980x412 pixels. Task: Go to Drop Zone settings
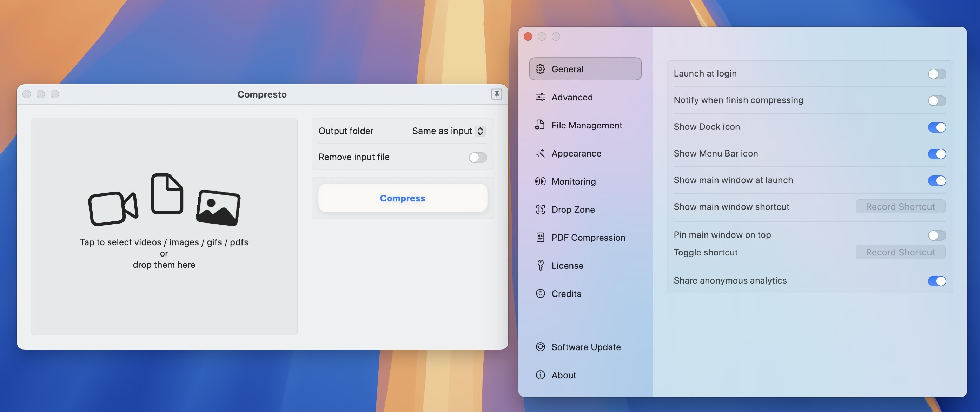[585, 210]
